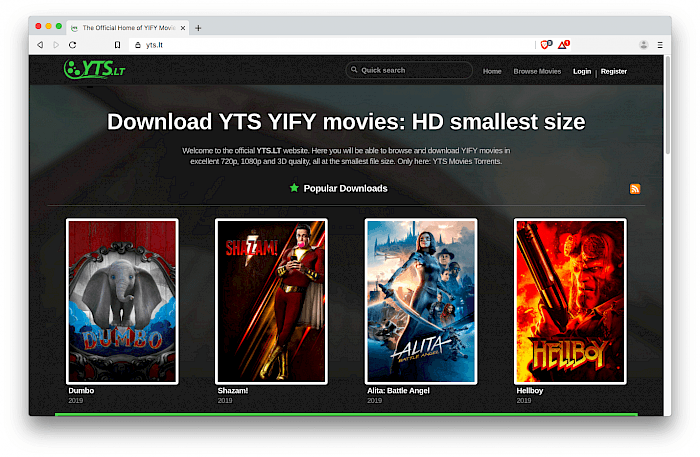
Task: Select The Official Home of YIFY tab
Action: tap(128, 28)
